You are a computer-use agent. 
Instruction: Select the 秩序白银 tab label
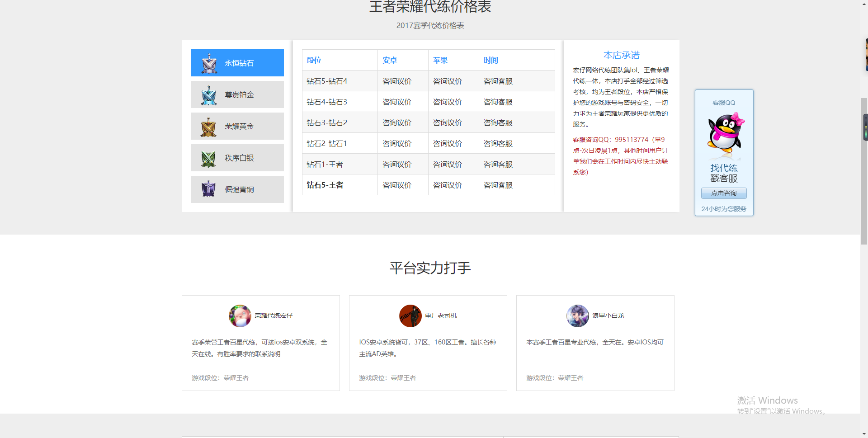239,158
